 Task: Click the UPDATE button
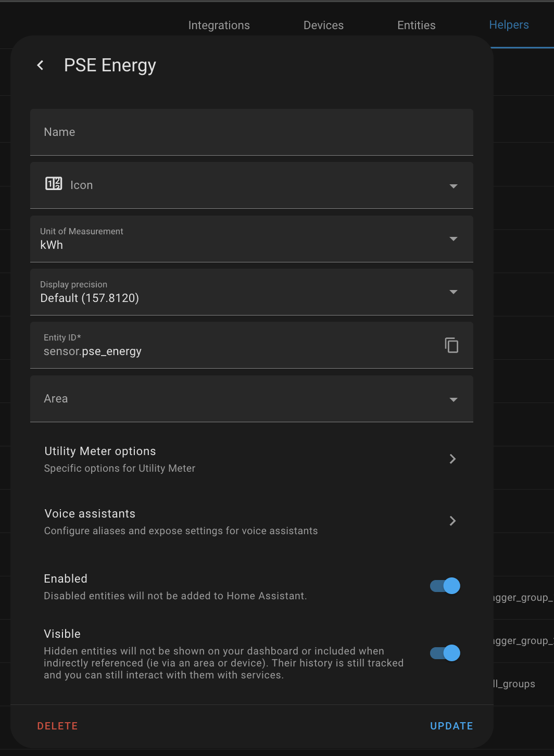451,725
